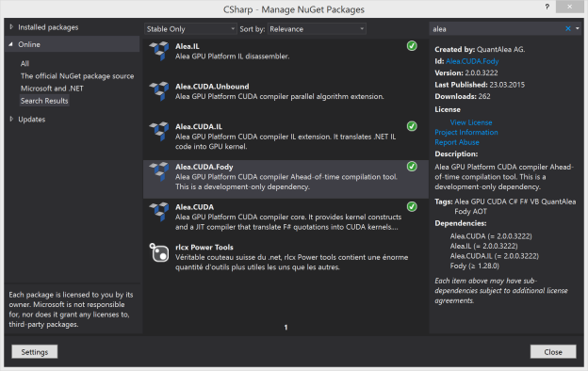Click the Settings button
This screenshot has height=371, width=588.
[x=35, y=352]
